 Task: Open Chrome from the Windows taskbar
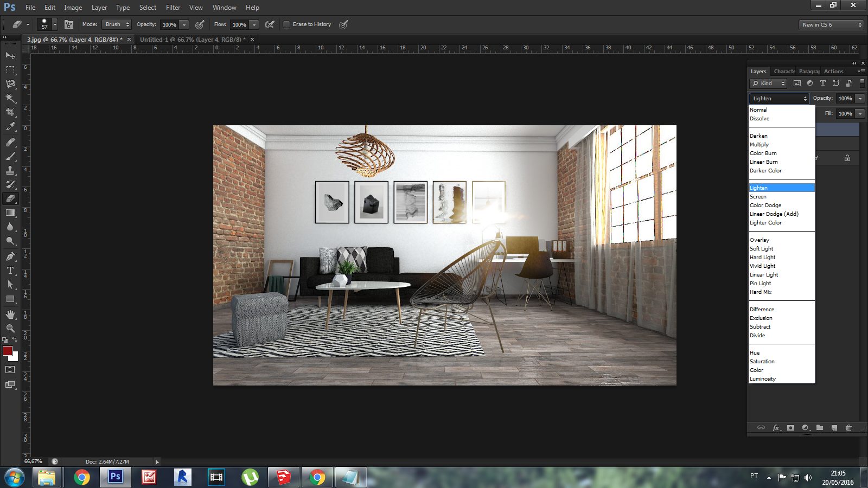coord(82,477)
